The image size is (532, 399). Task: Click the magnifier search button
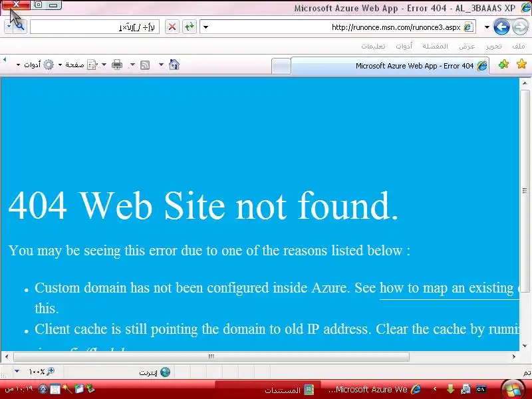[x=20, y=26]
